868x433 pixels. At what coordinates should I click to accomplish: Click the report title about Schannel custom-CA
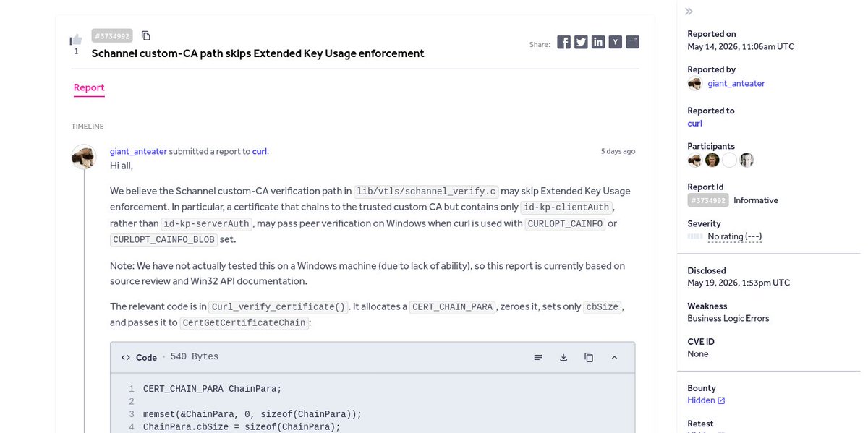(258, 53)
